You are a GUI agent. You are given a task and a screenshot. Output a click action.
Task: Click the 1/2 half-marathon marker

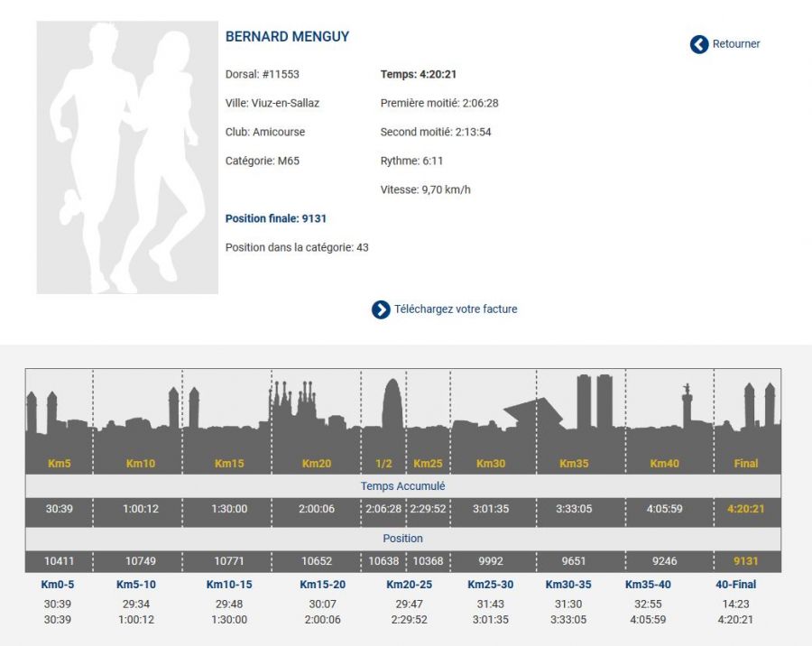[x=383, y=464]
